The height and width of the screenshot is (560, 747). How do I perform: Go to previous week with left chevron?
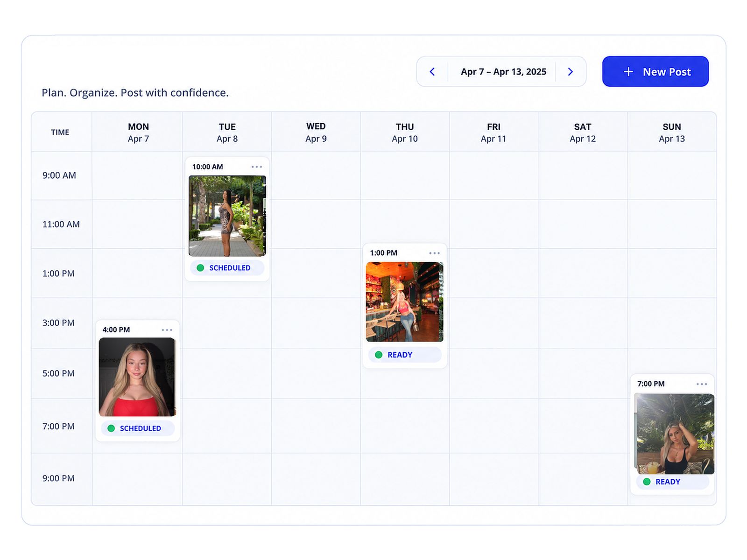coord(432,72)
